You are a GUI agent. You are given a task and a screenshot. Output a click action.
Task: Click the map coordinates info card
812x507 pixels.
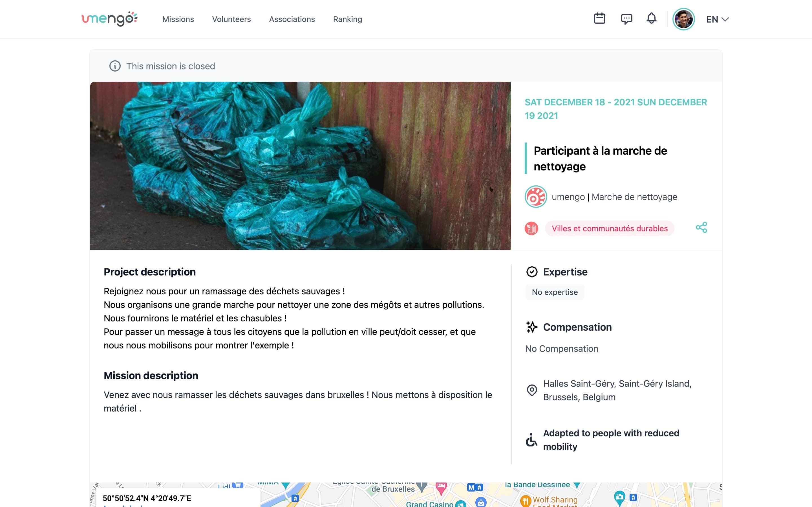tap(178, 498)
